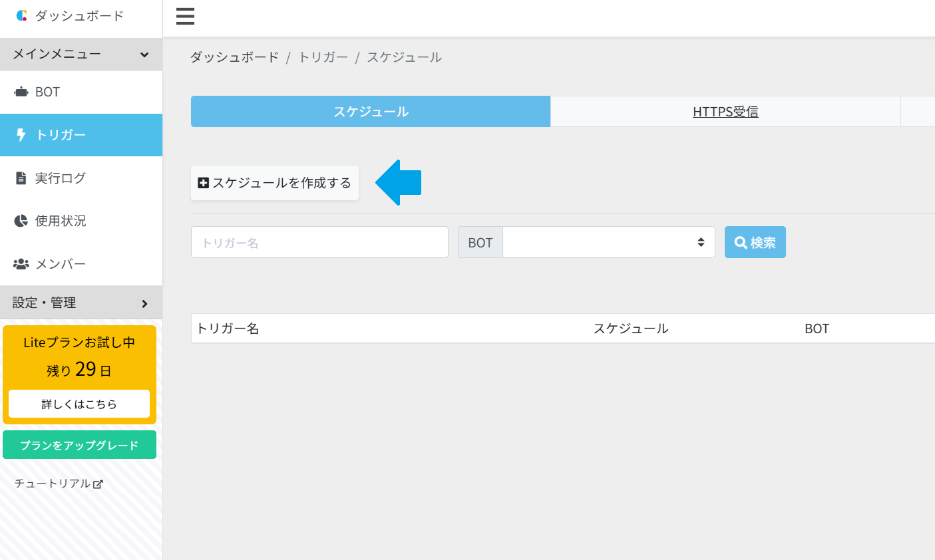Click the execution log document icon
Screen dimensions: 935x560
(21, 178)
